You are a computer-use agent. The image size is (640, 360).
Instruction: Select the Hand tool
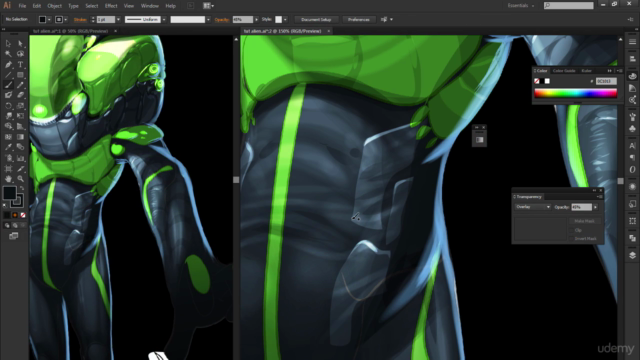pyautogui.click(x=8, y=179)
